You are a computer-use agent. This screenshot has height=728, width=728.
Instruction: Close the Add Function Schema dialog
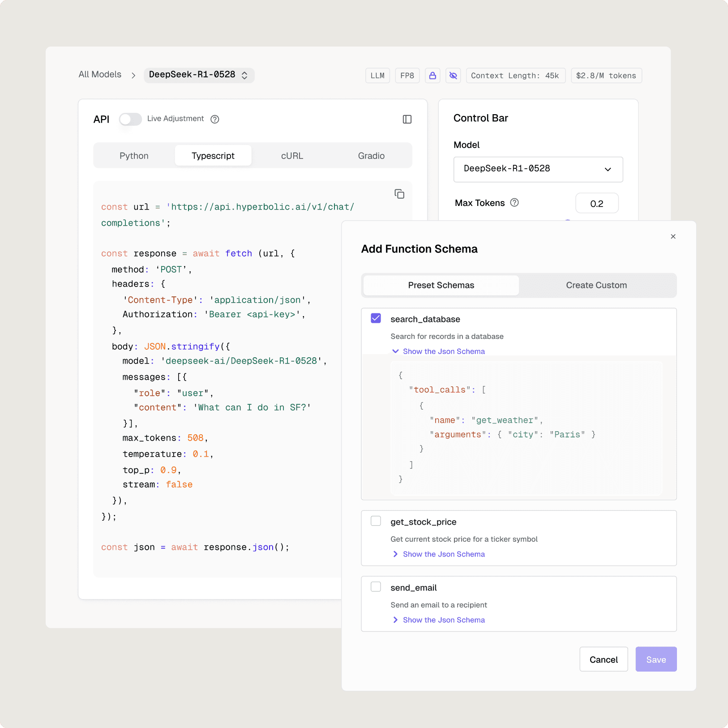tap(673, 236)
